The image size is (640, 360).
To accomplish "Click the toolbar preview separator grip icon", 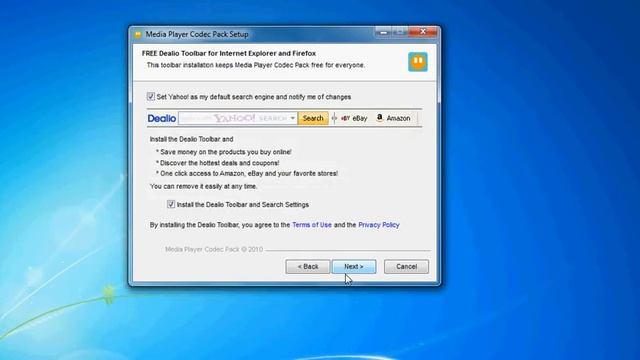I will tap(334, 118).
